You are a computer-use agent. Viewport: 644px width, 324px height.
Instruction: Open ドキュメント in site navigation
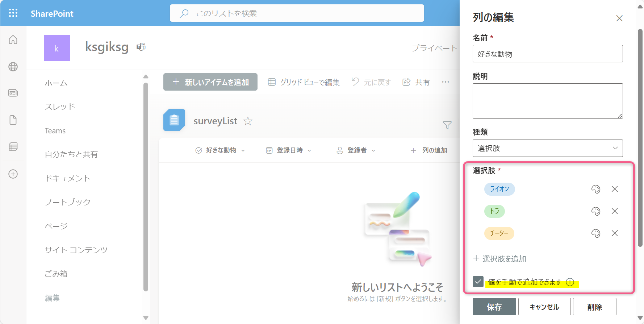(67, 178)
